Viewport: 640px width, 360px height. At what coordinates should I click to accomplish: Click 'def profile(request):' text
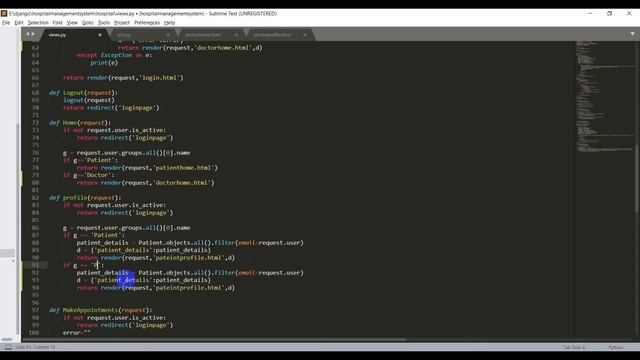[x=85, y=198]
